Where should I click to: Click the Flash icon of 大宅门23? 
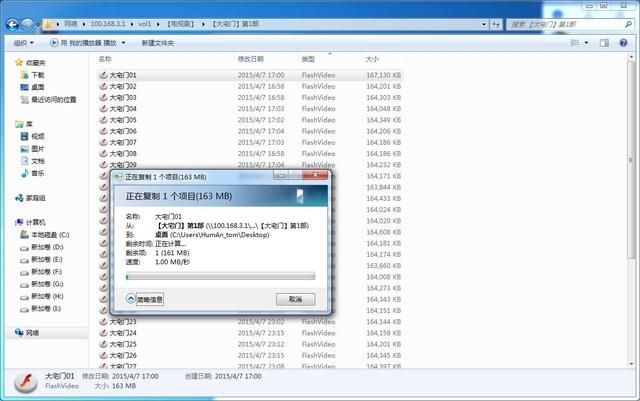pyautogui.click(x=103, y=322)
